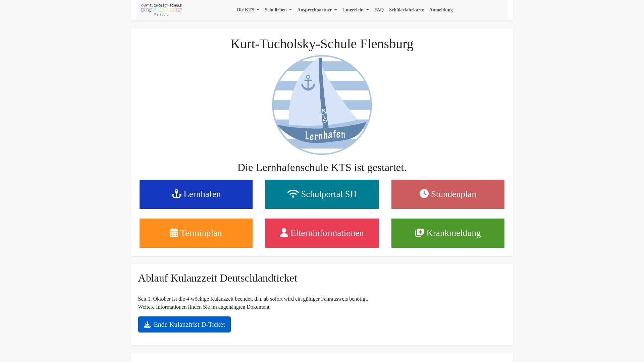
Task: Click the heading Ablauf Kulanzzeit Deutschlandticket
Action: click(218, 278)
